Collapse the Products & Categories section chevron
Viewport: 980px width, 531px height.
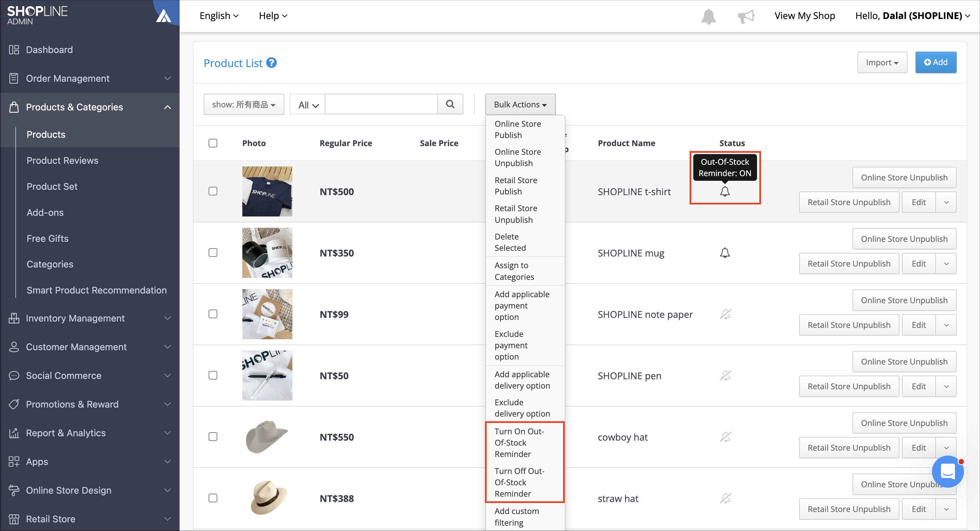[167, 107]
